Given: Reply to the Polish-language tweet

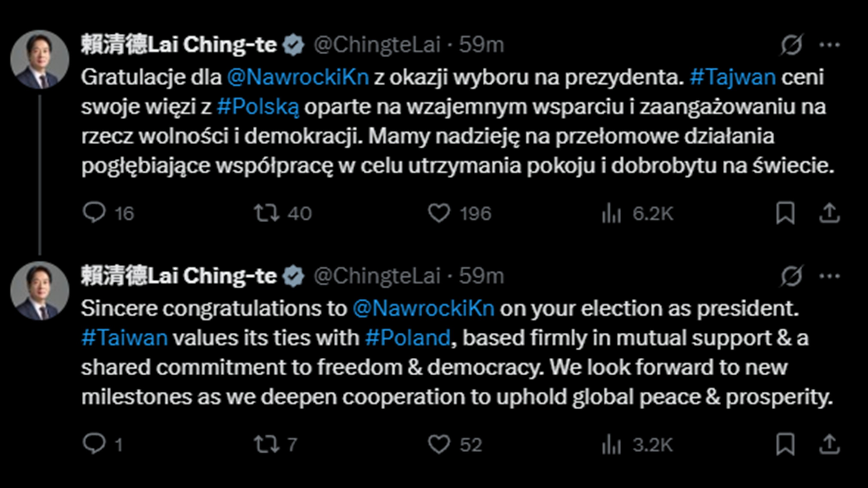Looking at the screenshot, I should [94, 213].
